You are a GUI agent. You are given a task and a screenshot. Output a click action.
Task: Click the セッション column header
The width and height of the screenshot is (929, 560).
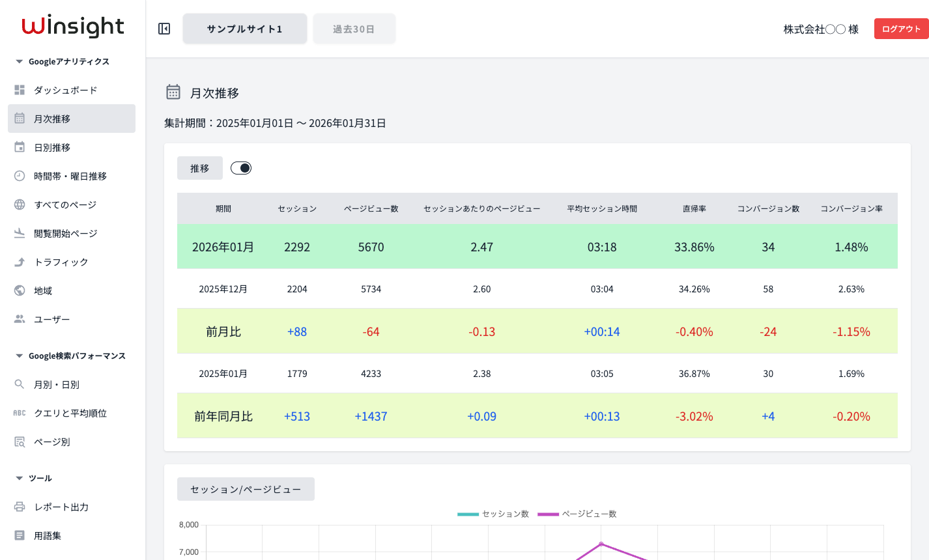point(297,208)
